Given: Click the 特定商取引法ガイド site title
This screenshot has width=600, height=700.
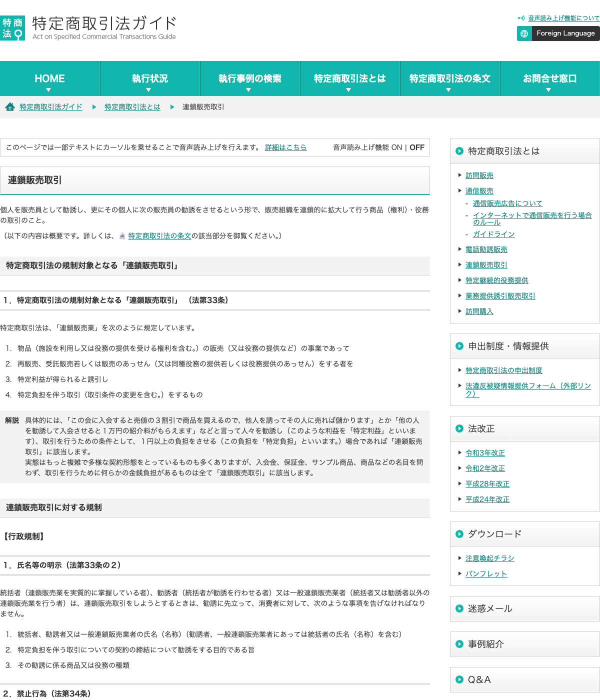Looking at the screenshot, I should [x=104, y=23].
